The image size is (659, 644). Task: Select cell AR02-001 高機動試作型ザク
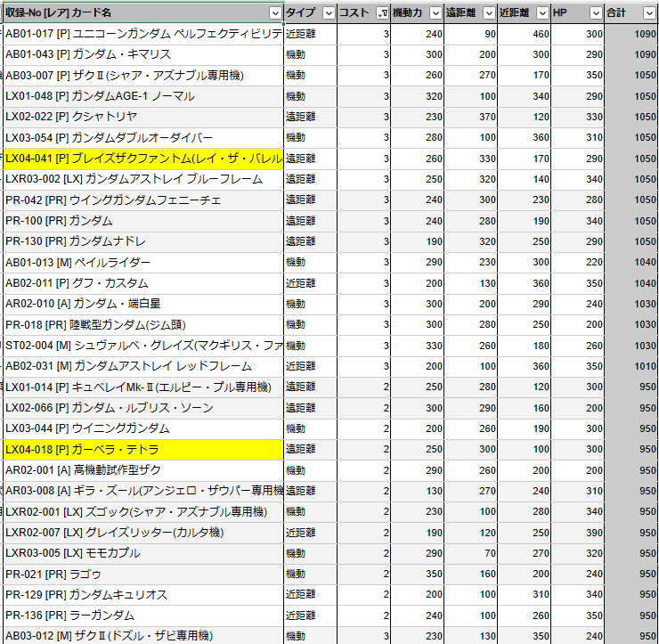click(142, 470)
